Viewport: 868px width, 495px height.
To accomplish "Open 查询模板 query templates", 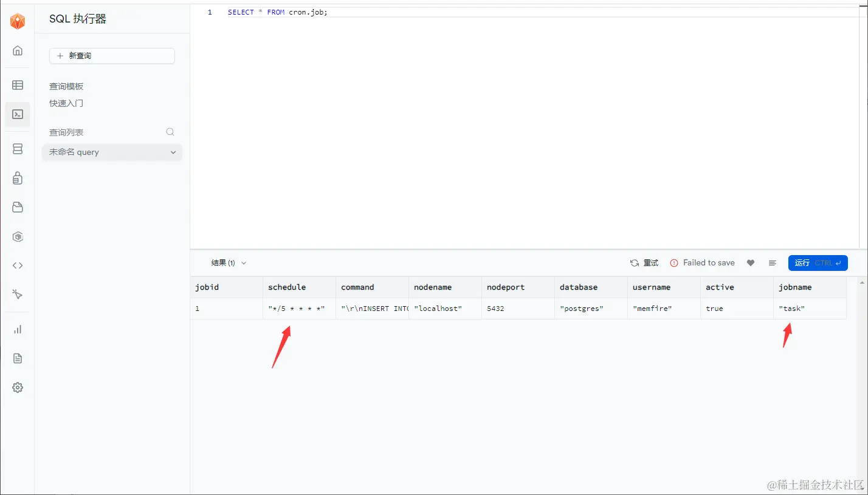I will click(66, 86).
